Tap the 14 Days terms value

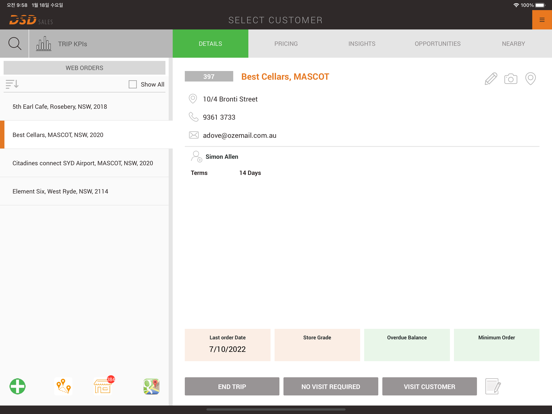pos(250,173)
